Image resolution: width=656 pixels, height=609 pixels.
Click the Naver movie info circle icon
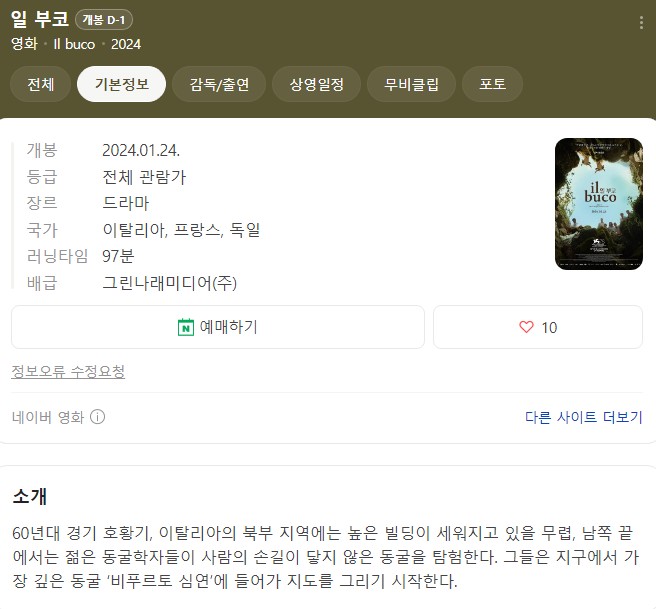click(x=97, y=417)
